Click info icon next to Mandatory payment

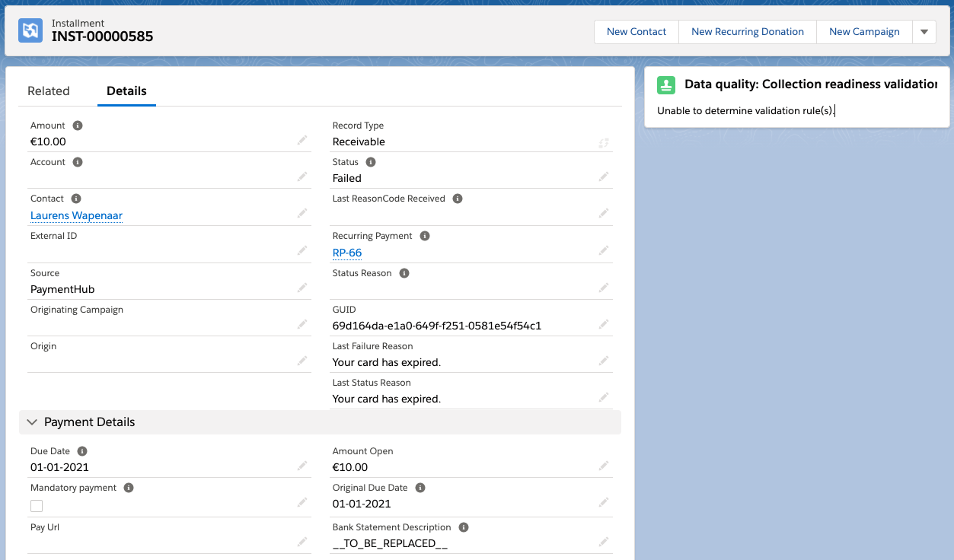(129, 488)
